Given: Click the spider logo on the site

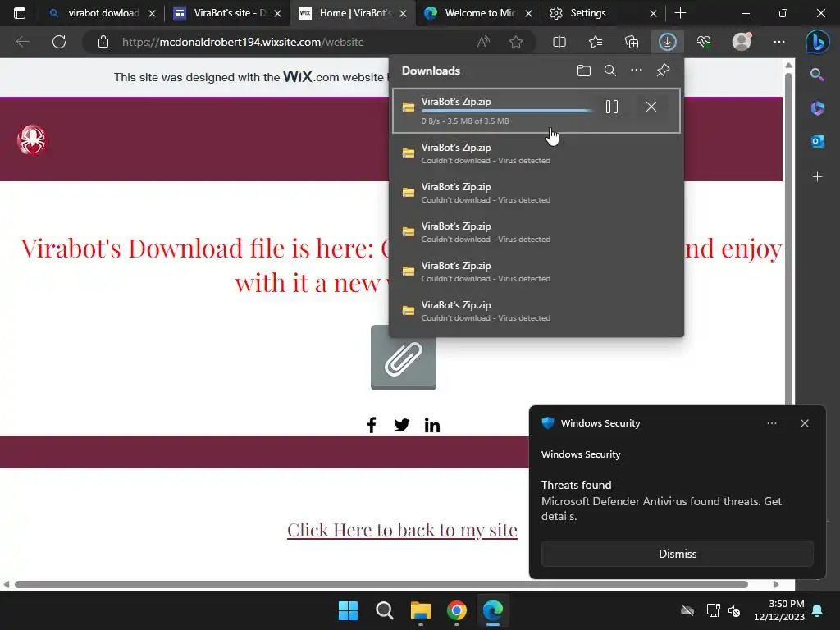Looking at the screenshot, I should coord(32,139).
